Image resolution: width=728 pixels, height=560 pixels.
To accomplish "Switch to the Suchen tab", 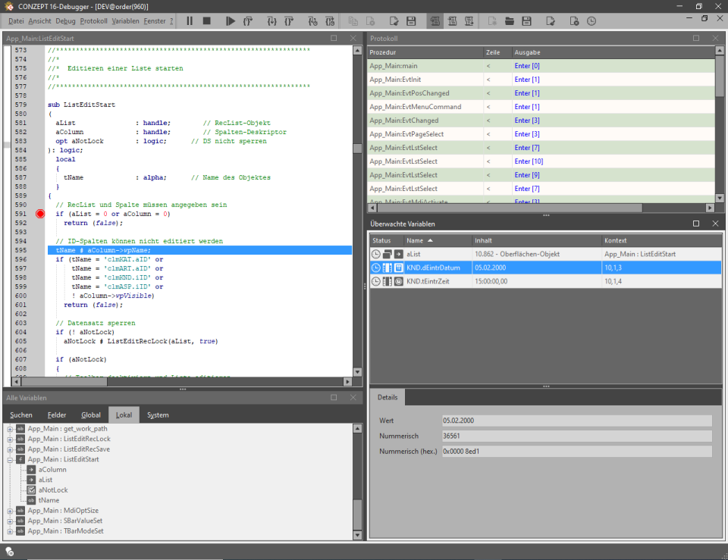I will 21,415.
